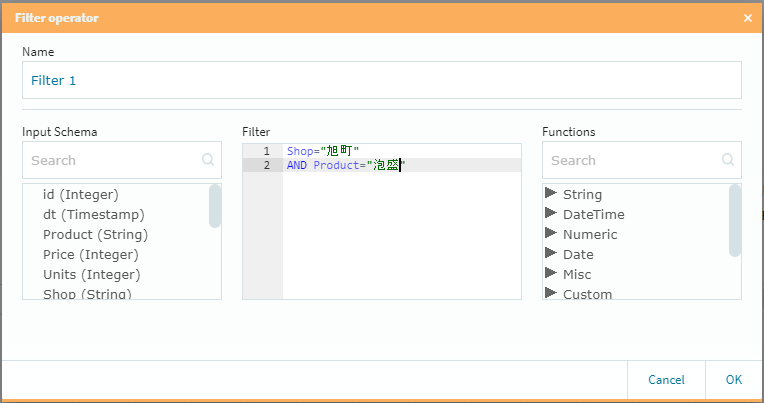764x403 pixels.
Task: Expand the Misc functions category
Action: [551, 273]
